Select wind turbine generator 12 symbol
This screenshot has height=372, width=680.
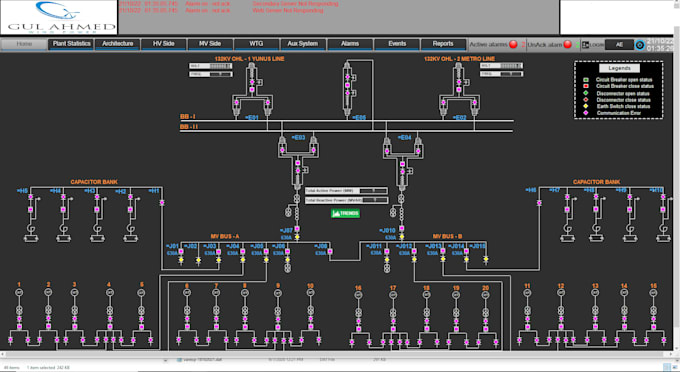pos(561,293)
